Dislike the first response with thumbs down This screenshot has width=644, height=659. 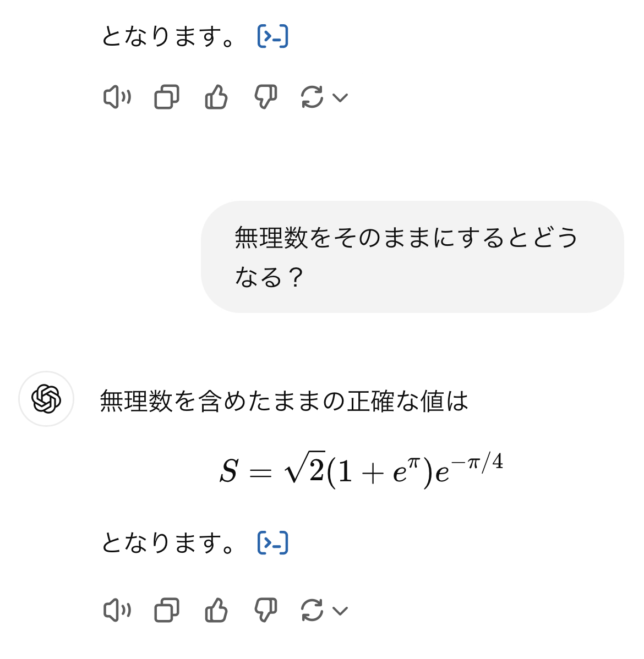click(265, 98)
